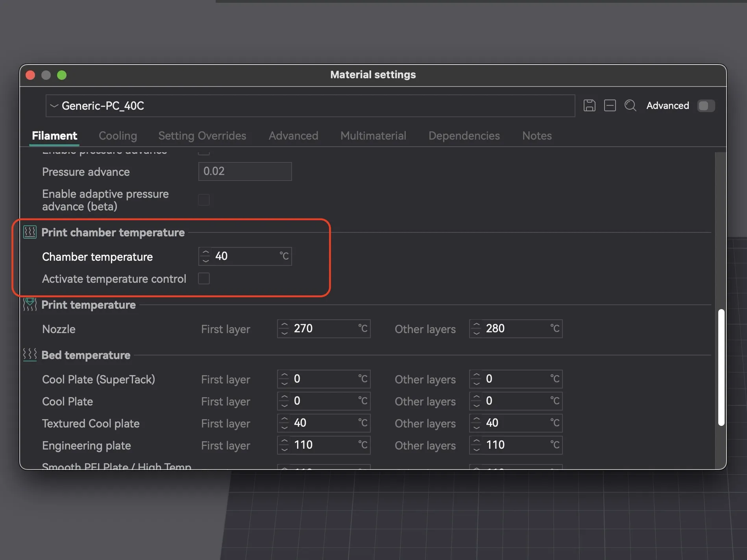Click the Print chamber temperature section icon
The height and width of the screenshot is (560, 747).
pos(30,232)
